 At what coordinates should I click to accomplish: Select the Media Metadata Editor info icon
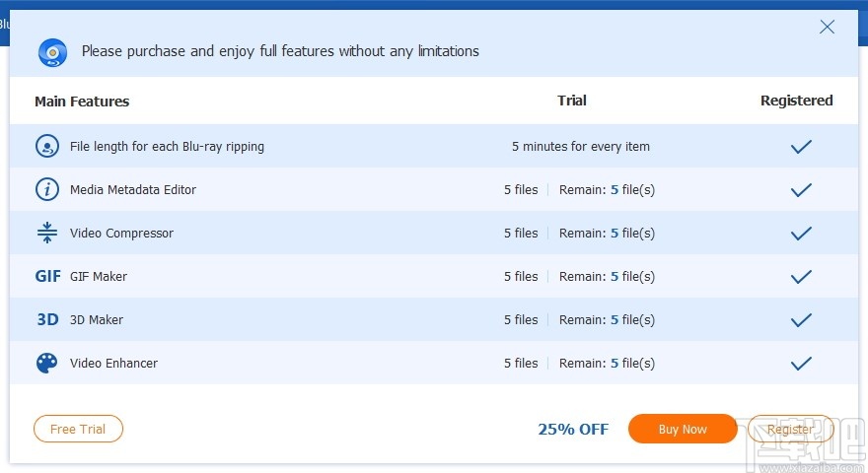tap(47, 190)
